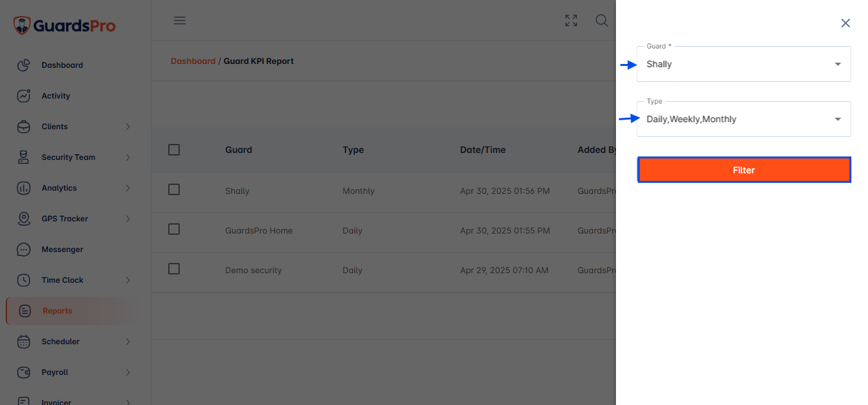Click the Activity chart icon
Viewport: 868px width, 405px height.
(x=24, y=96)
